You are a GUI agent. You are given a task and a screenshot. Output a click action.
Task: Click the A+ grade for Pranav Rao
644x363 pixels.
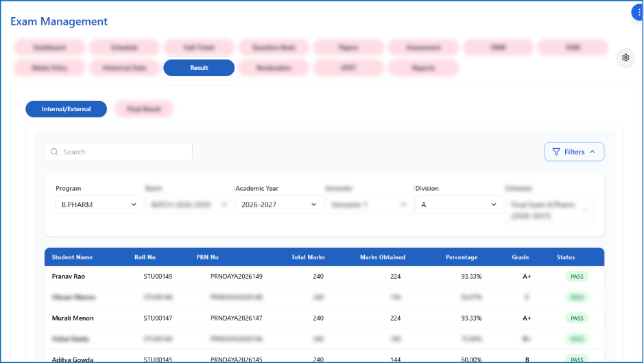pos(527,277)
